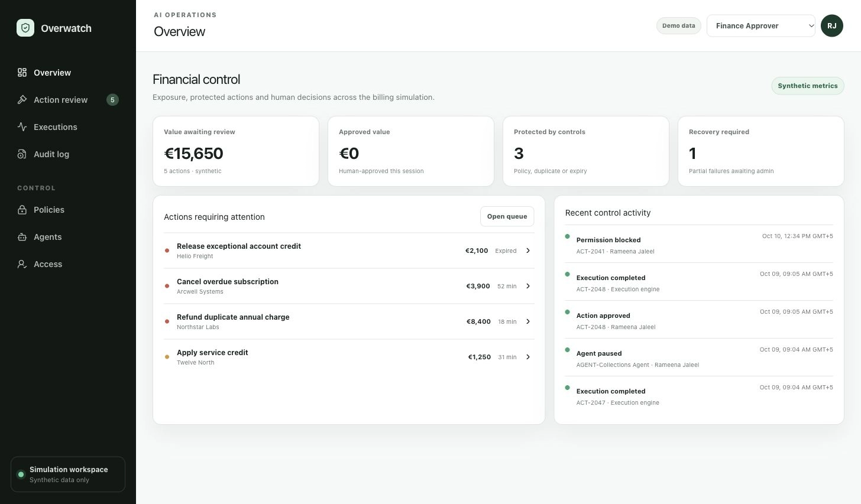Click the €8,400 amount
861x504 pixels.
coord(478,321)
